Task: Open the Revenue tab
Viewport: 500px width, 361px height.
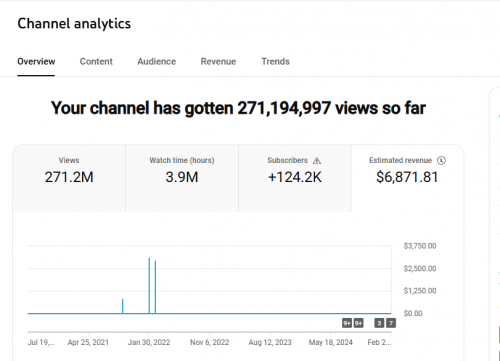Action: (218, 61)
